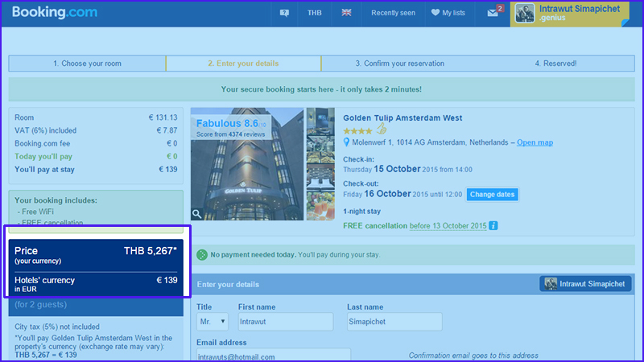The image size is (644, 362).
Task: Expand the Title dropdown showing Mr.
Action: click(213, 322)
